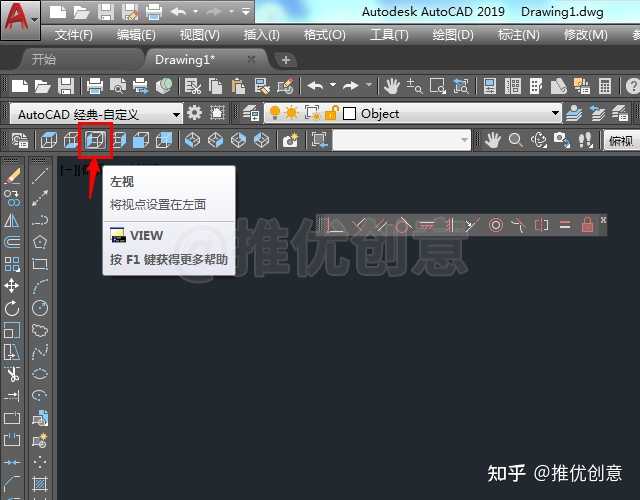
Task: Click Fix constraint padlock icon in floating toolbar
Action: point(587,224)
